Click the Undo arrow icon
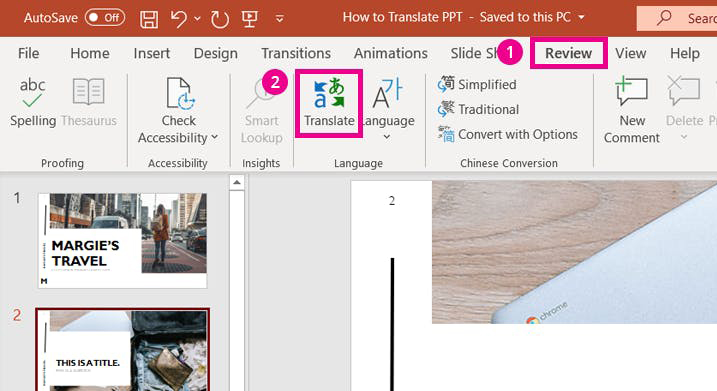This screenshot has width=717, height=391. click(179, 19)
